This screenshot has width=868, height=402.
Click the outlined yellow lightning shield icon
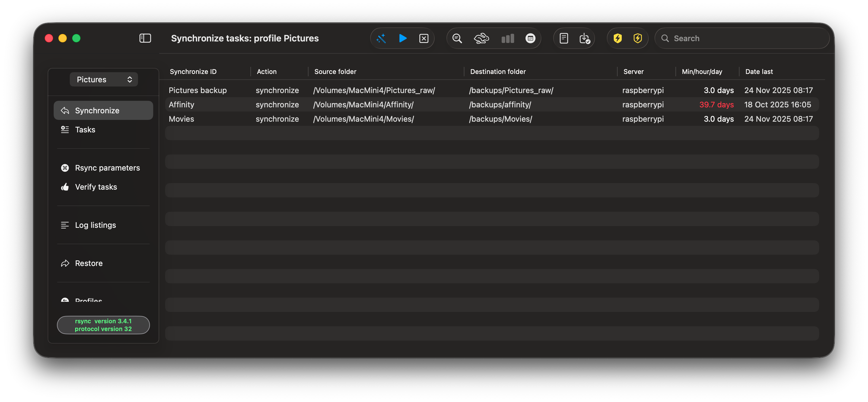pyautogui.click(x=638, y=38)
